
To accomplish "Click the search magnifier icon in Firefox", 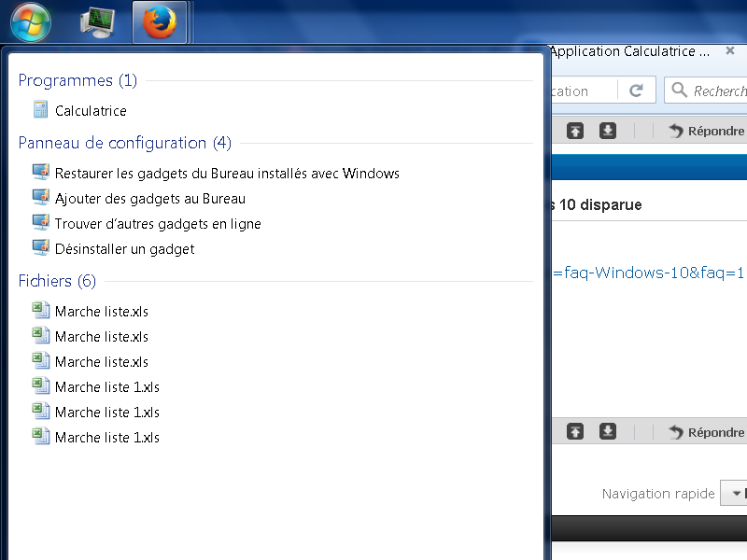I will pos(679,90).
